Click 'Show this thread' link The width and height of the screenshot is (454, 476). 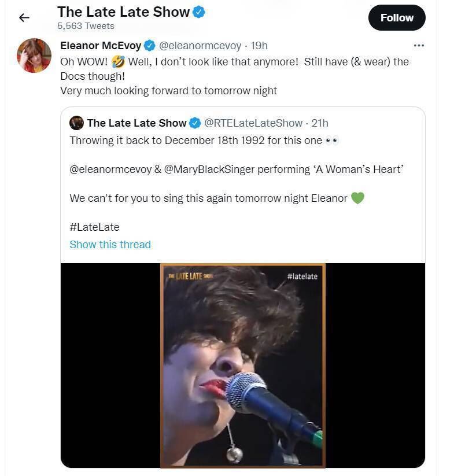click(x=110, y=245)
